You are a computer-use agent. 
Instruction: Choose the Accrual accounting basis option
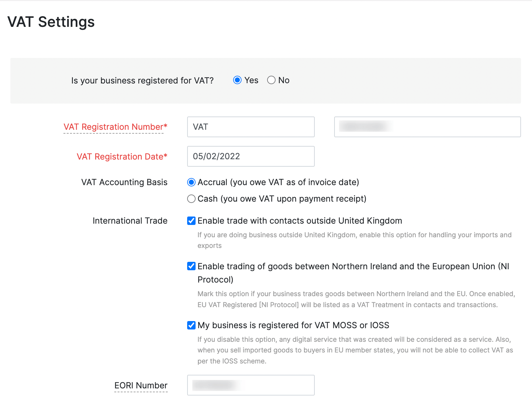191,183
